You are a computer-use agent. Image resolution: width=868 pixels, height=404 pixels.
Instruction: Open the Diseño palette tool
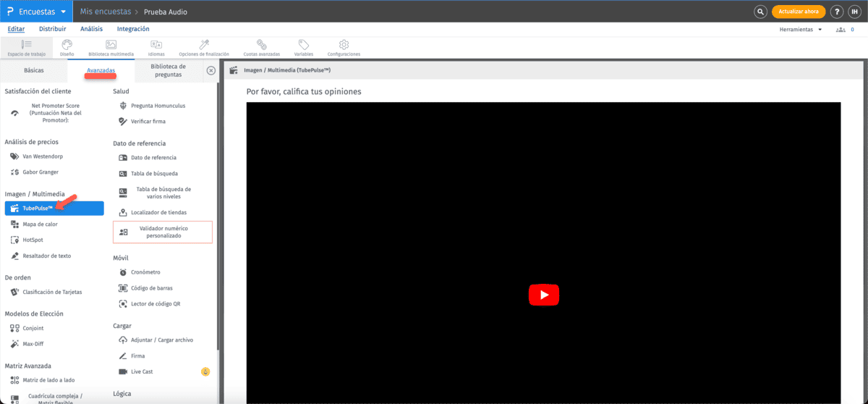coord(67,48)
